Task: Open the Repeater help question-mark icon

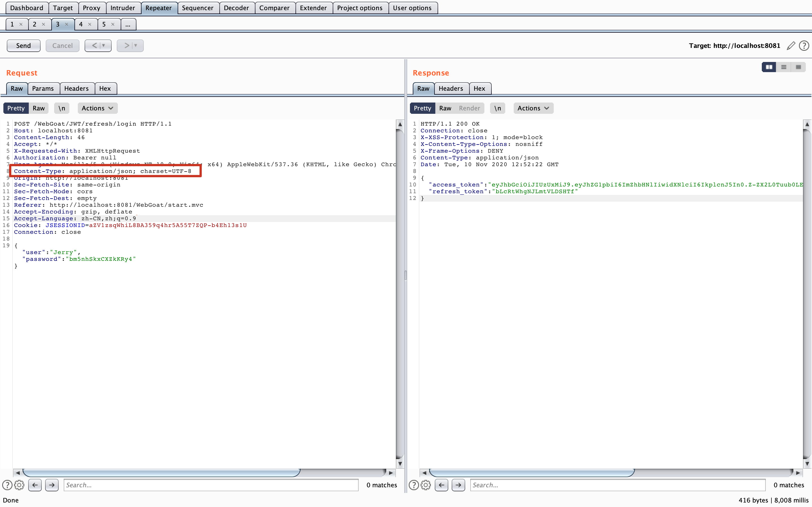Action: pos(804,46)
